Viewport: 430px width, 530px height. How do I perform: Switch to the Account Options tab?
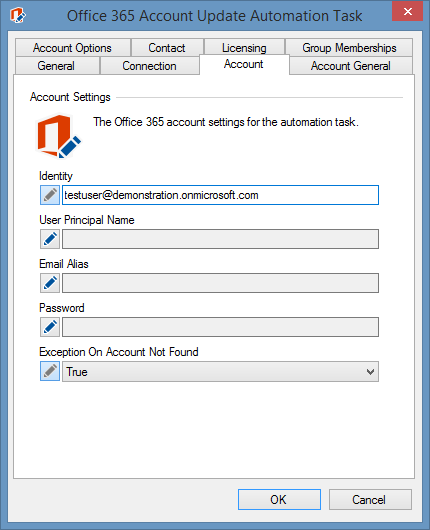click(72, 48)
